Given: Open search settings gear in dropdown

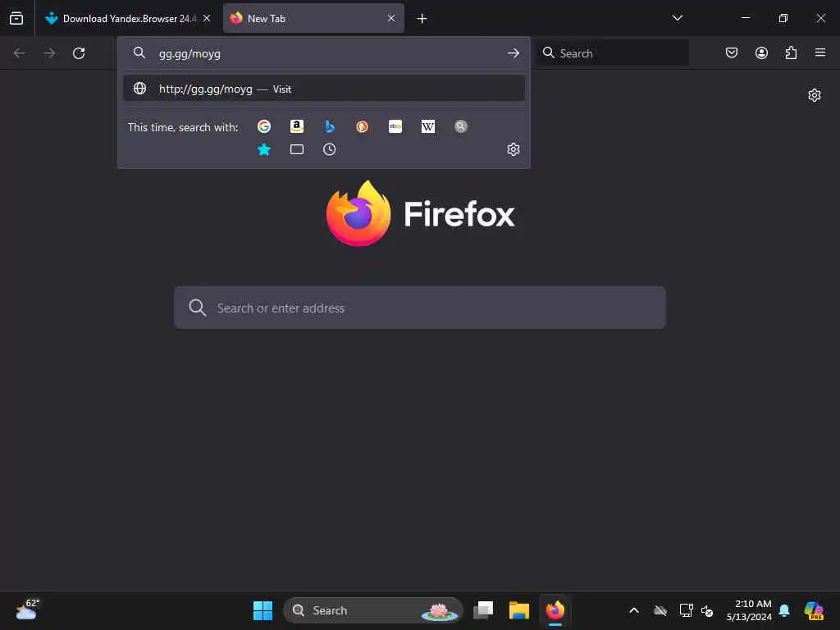Looking at the screenshot, I should 514,149.
